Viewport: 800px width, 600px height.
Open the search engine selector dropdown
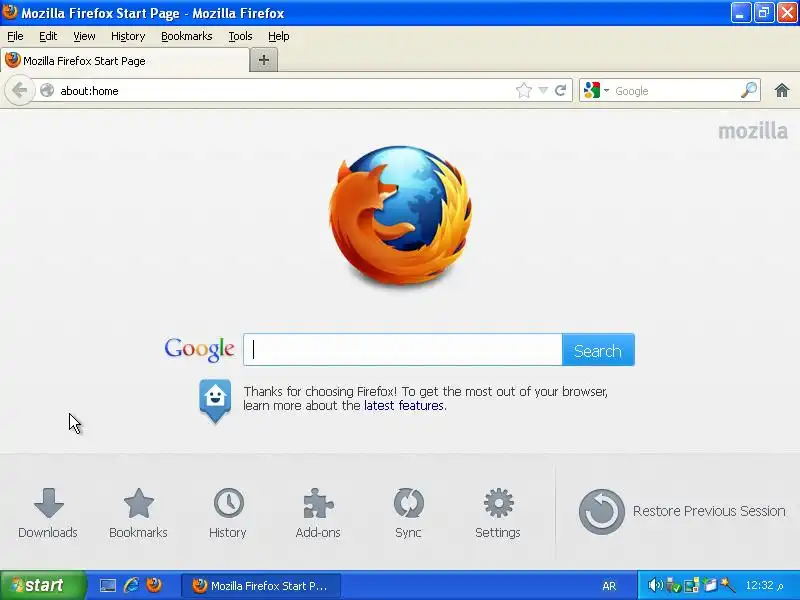pos(596,90)
